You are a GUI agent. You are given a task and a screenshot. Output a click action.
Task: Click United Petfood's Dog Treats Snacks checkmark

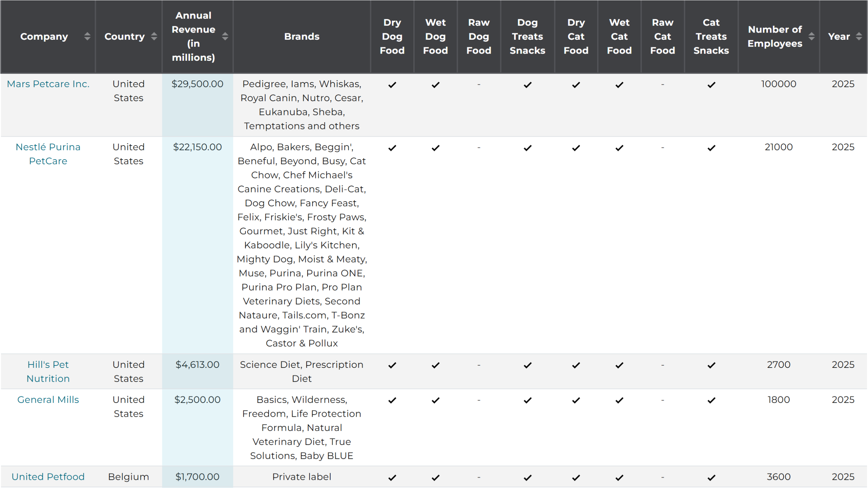pyautogui.click(x=528, y=478)
